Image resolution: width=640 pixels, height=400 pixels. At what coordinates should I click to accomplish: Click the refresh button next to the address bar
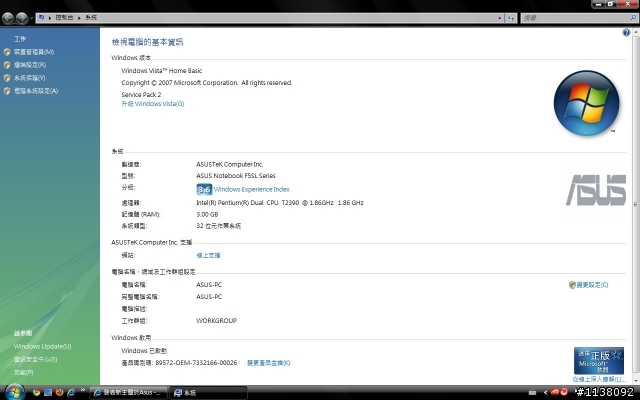(511, 18)
